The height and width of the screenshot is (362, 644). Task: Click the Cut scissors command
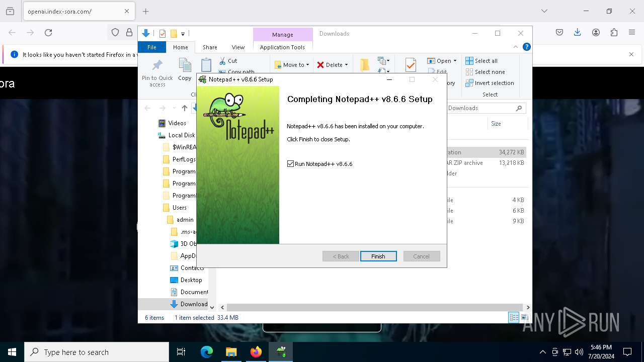coord(228,61)
